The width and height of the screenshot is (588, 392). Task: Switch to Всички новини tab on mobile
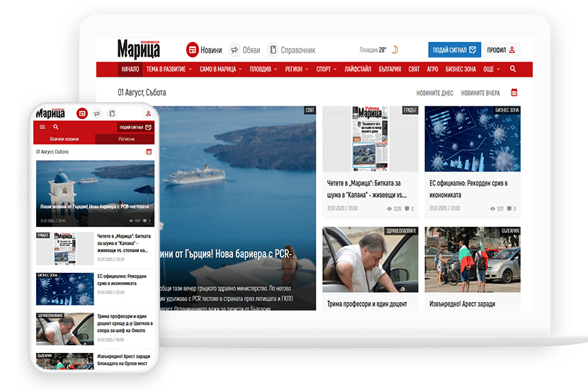coord(64,139)
